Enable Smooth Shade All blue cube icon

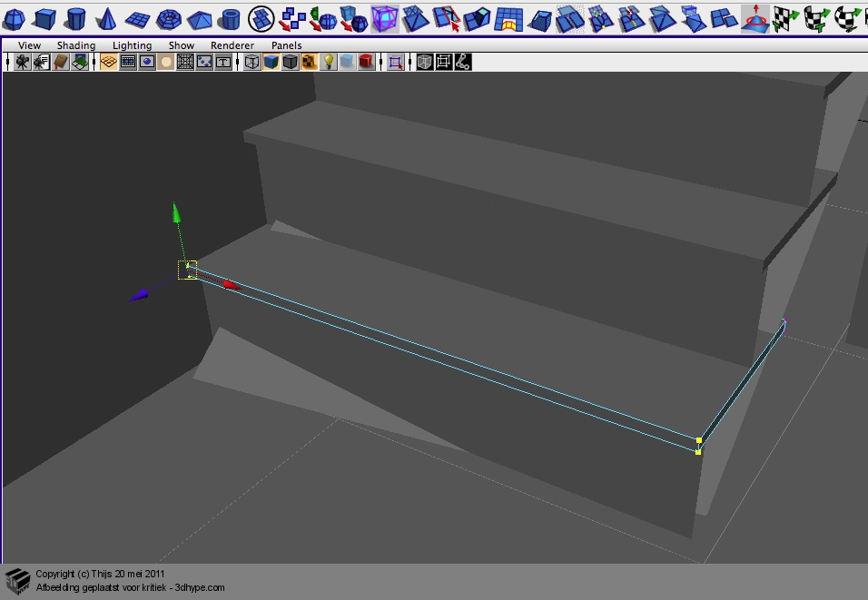click(271, 62)
